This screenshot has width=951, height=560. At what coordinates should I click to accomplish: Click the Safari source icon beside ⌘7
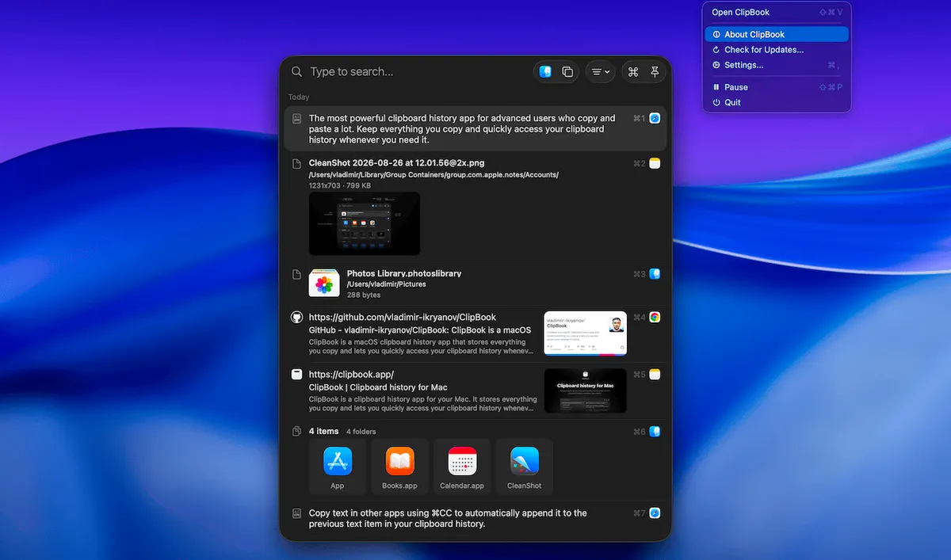(x=655, y=513)
